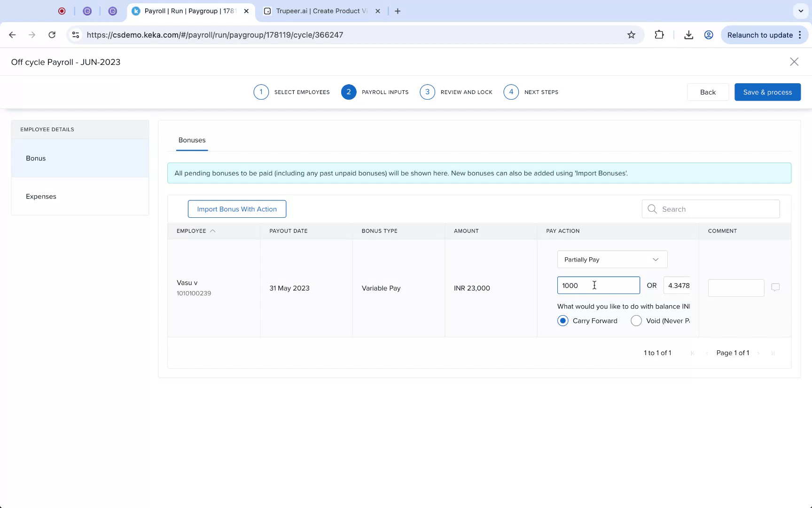Open browser extensions icon
This screenshot has height=508, width=812.
click(x=659, y=34)
